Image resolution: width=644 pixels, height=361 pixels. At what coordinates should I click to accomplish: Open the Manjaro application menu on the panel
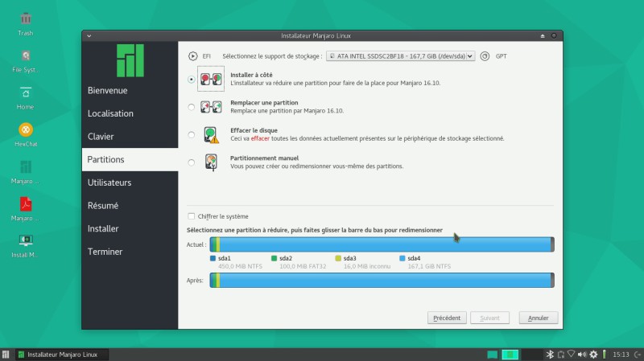click(x=6, y=355)
